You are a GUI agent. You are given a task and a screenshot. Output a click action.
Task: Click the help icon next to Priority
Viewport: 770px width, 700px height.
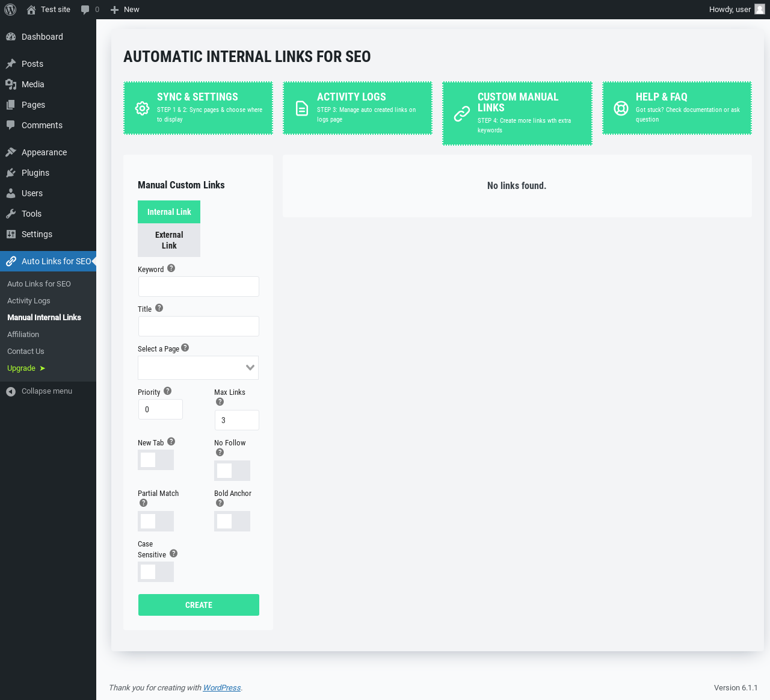168,391
